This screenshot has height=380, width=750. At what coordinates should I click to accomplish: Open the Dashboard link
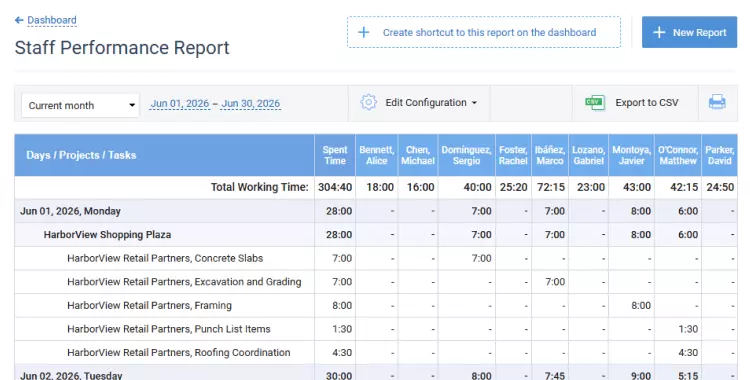coord(52,20)
